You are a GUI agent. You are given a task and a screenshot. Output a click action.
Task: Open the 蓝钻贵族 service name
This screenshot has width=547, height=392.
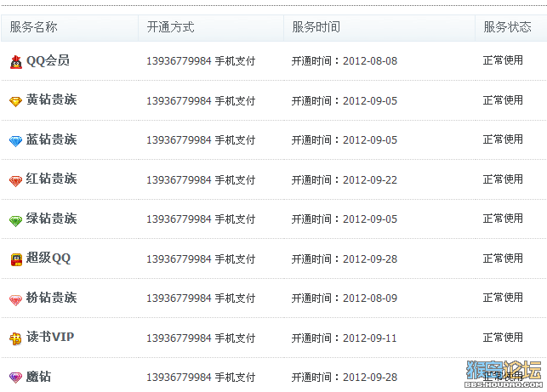pyautogui.click(x=51, y=139)
